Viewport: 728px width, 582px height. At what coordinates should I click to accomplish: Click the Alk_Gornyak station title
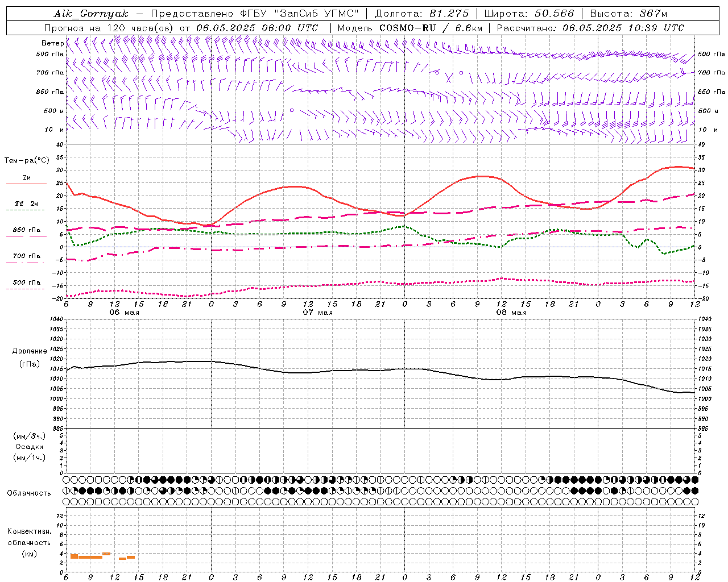91,14
